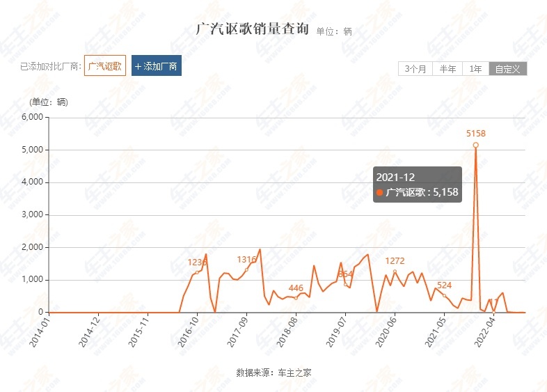Switch to the 半年 time range

coord(447,69)
